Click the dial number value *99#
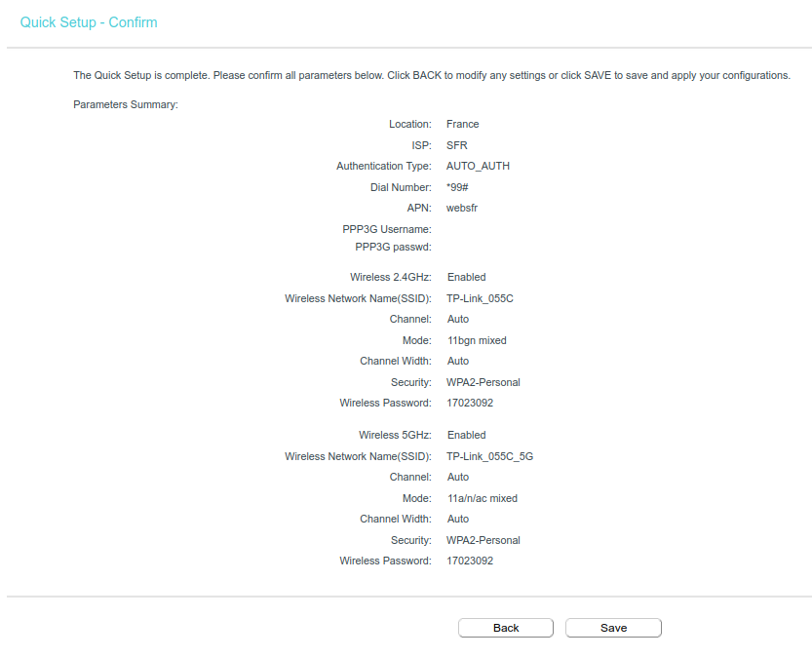 (458, 187)
